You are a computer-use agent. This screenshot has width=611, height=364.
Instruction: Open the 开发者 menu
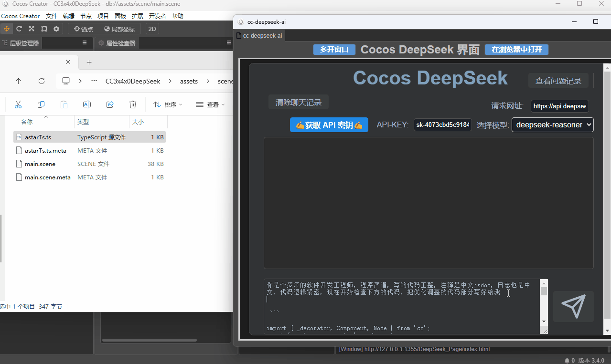(x=158, y=16)
